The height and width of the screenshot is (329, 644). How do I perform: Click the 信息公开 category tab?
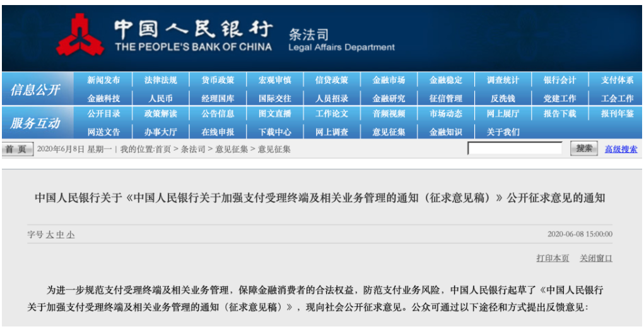[37, 89]
